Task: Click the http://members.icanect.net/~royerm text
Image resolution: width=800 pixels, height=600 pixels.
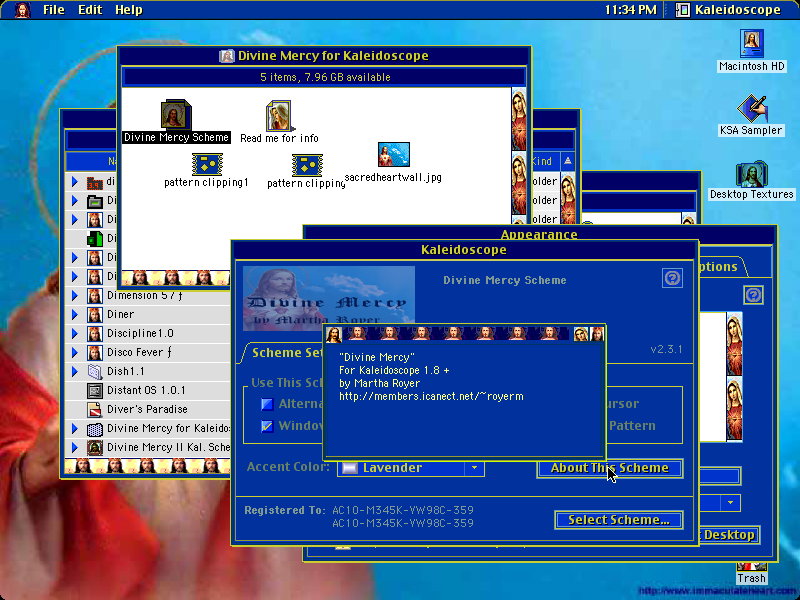Action: point(431,396)
